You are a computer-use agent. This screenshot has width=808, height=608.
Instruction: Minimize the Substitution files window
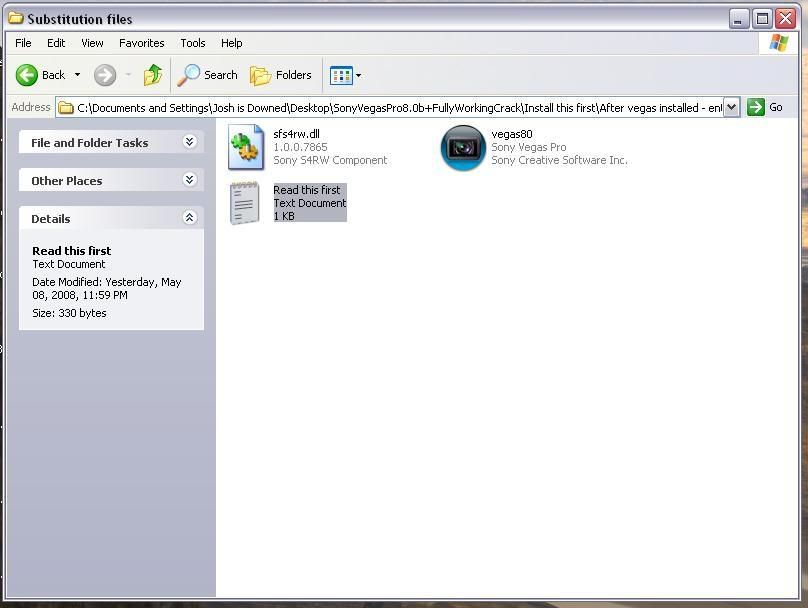(x=738, y=20)
